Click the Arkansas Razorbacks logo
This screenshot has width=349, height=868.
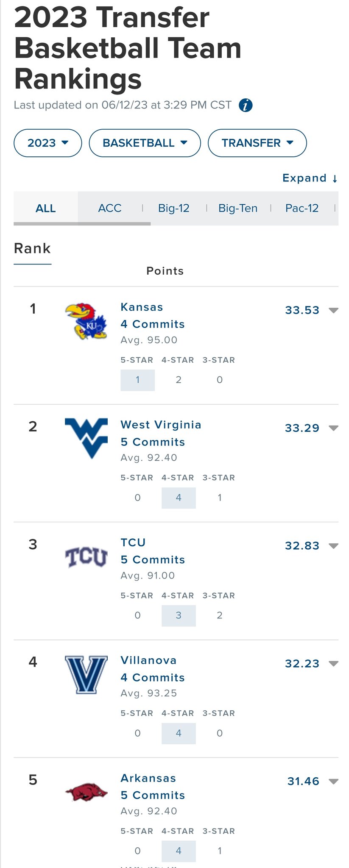86,792
